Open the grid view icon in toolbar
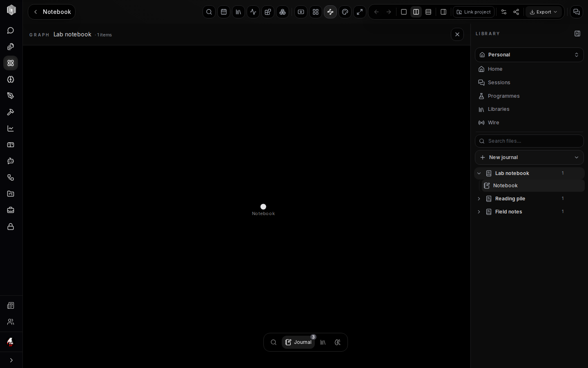This screenshot has width=588, height=368. click(316, 12)
